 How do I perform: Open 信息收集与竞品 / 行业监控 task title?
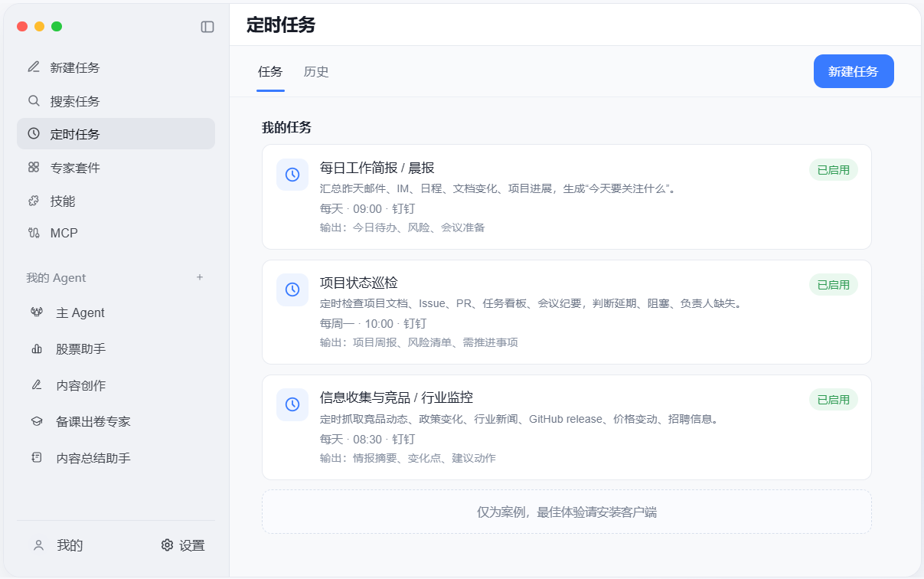(x=397, y=397)
